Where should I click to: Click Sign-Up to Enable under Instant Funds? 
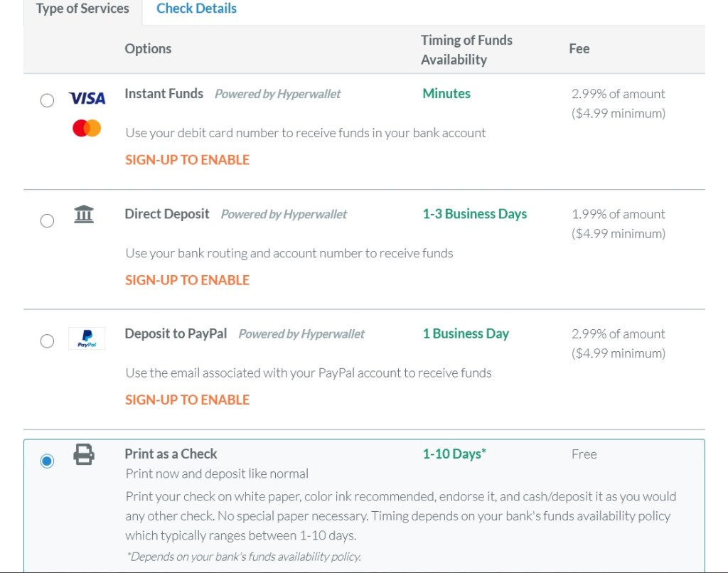point(187,160)
